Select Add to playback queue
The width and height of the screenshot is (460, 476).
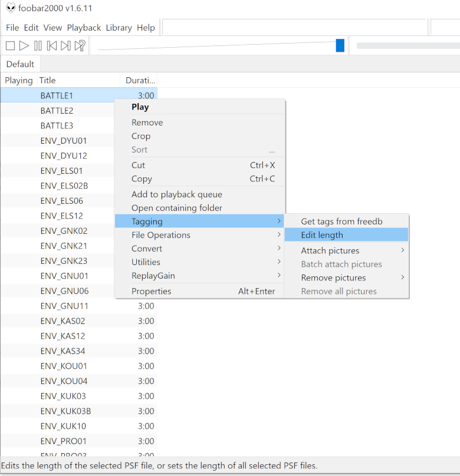click(200, 194)
